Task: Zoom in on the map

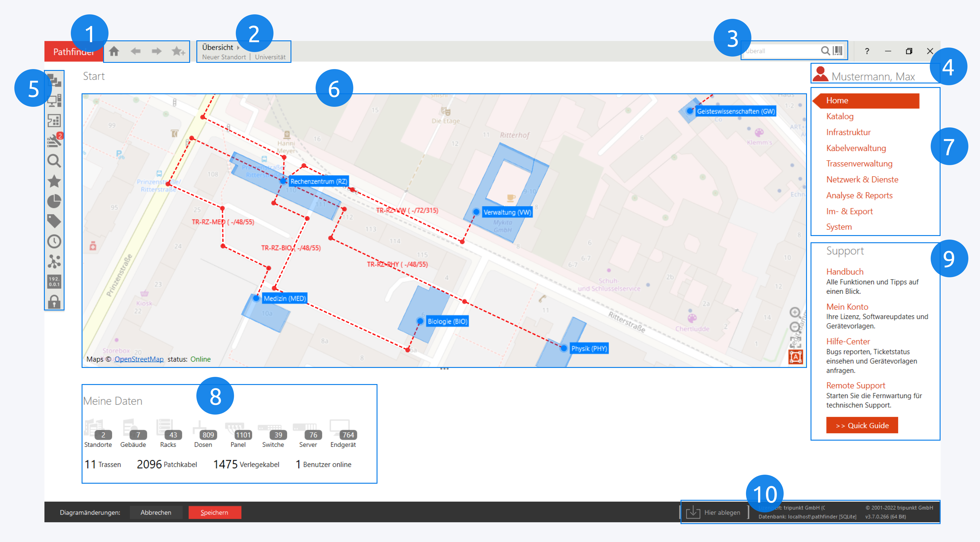Action: click(794, 313)
